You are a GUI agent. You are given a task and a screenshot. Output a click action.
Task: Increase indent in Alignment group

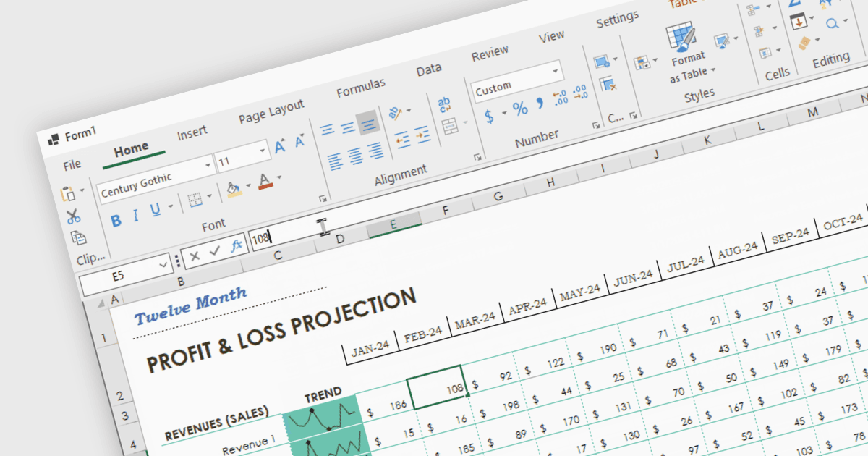pos(422,135)
